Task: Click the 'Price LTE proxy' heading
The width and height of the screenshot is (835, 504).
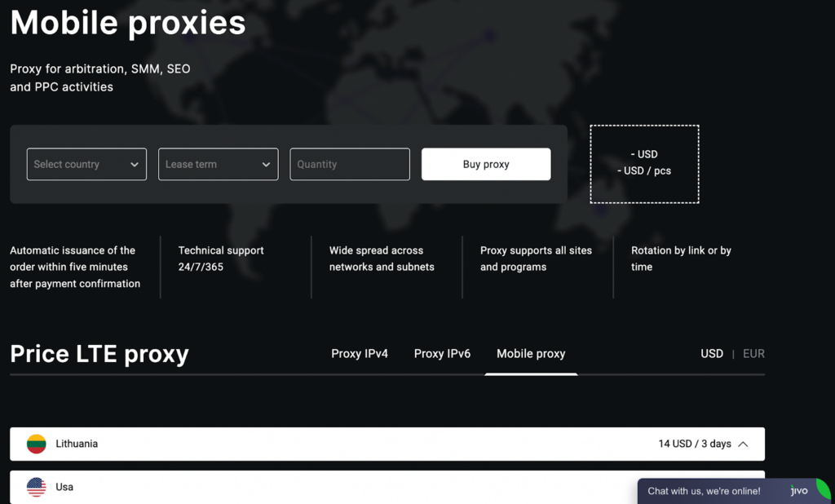Action: point(99,354)
